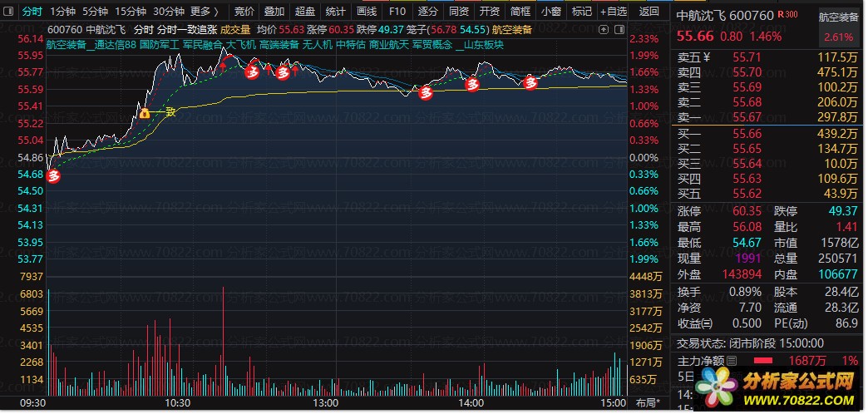Viewport: 868px width, 414px height.
Task: Open the 中特估 concept tag
Action: [350, 45]
